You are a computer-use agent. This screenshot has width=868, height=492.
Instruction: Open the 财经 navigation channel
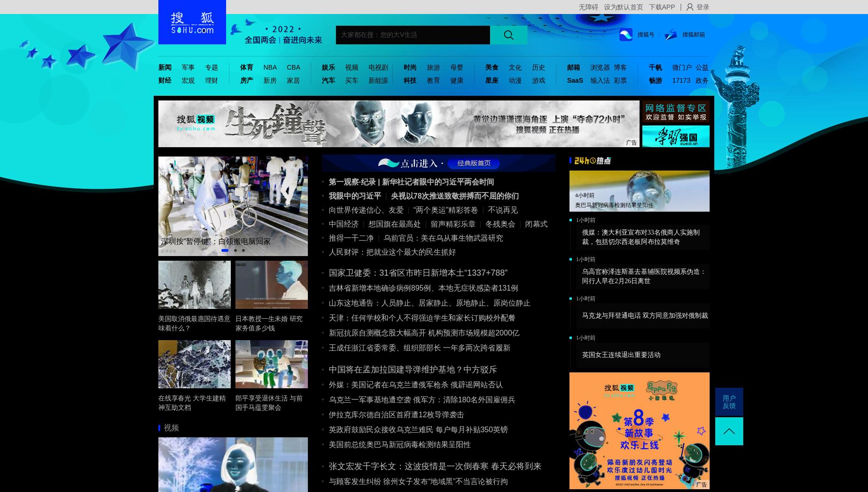coord(165,80)
